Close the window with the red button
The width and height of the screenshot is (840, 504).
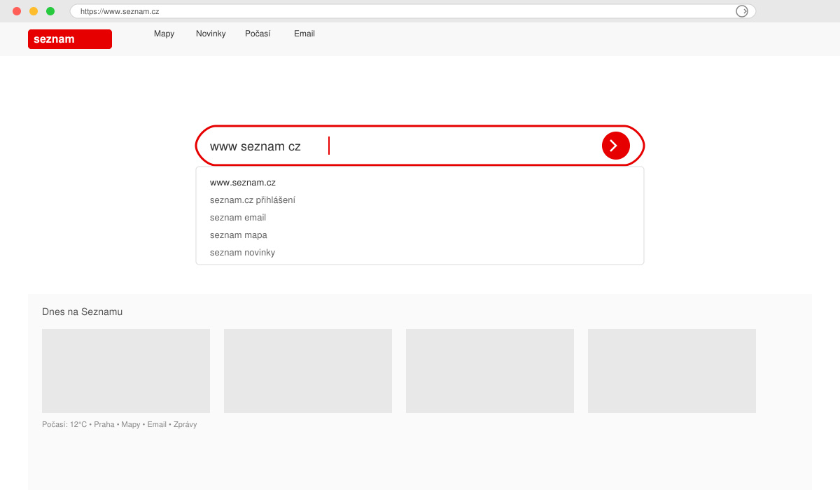tap(17, 11)
